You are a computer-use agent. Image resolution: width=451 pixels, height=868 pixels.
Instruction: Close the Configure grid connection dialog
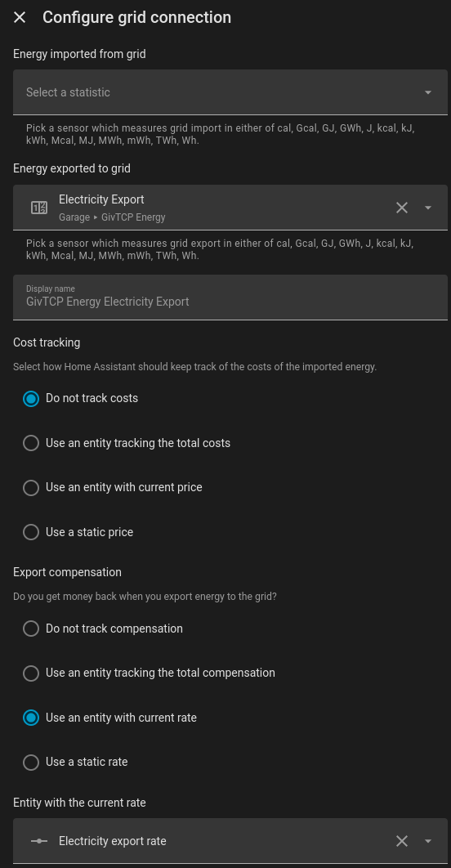pos(20,18)
